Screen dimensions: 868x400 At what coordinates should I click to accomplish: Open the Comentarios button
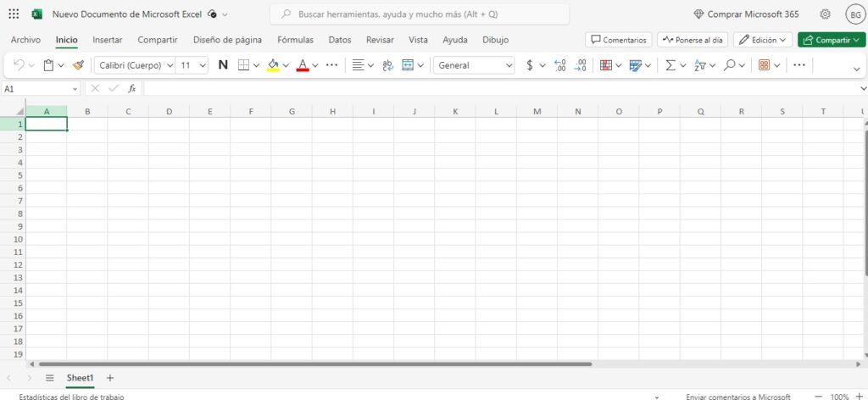click(619, 40)
